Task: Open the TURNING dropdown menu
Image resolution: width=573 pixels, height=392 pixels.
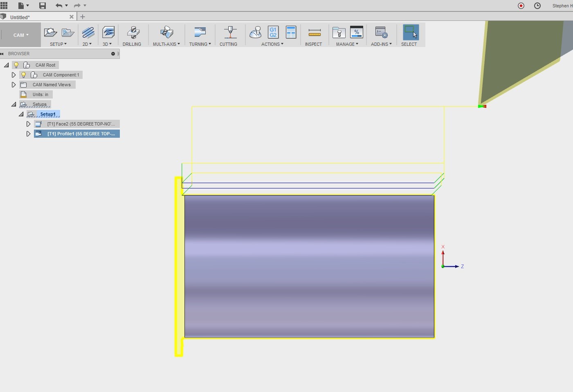Action: (x=200, y=44)
